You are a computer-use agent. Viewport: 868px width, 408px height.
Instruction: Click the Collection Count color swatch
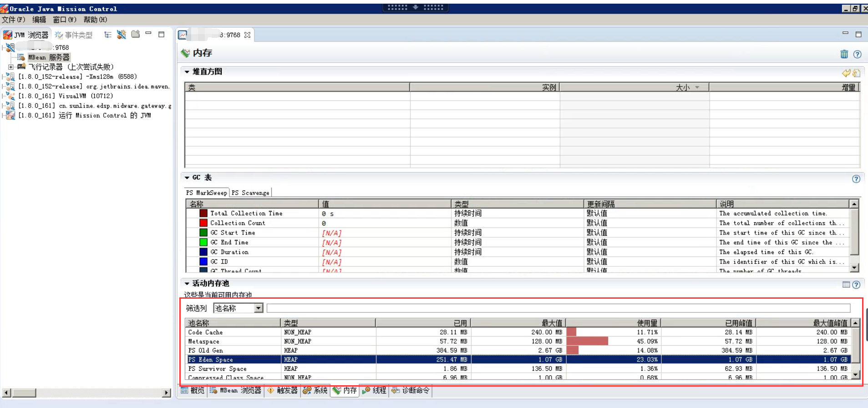tap(203, 223)
